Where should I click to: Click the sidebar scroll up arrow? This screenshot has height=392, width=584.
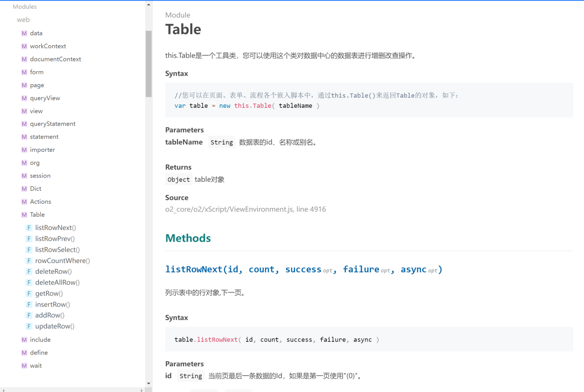[x=149, y=5]
